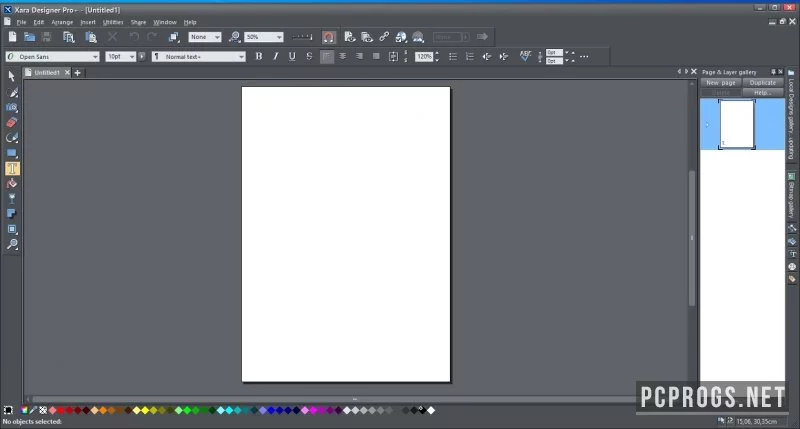The image size is (800, 429).
Task: Toggle bulleted list
Action: (453, 56)
